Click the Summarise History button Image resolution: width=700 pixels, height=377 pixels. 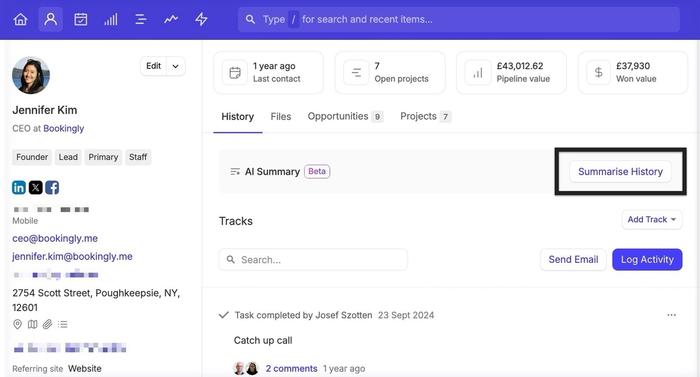[620, 172]
